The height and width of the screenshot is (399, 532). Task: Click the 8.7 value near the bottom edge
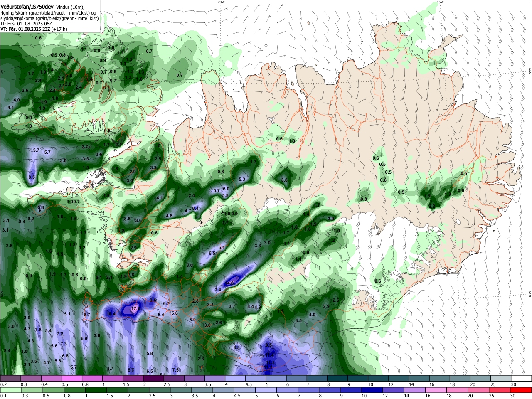(131, 370)
